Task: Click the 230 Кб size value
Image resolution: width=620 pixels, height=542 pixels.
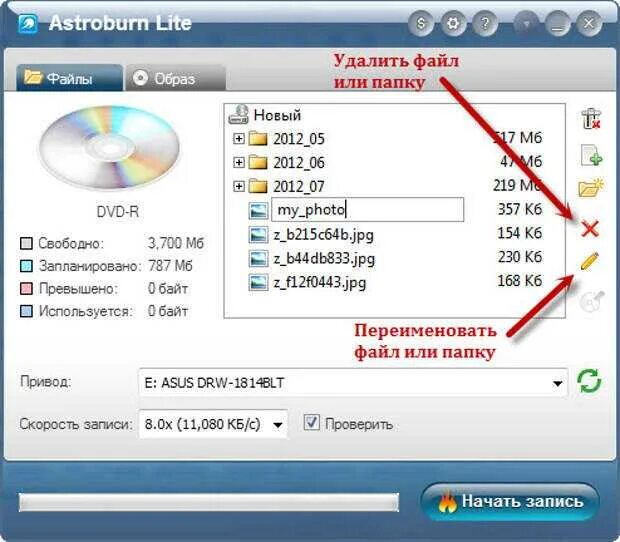Action: (520, 257)
